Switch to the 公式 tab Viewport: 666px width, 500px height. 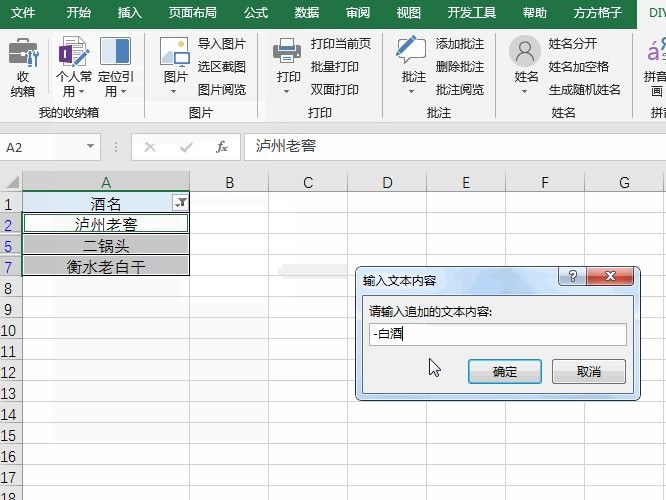click(x=256, y=13)
